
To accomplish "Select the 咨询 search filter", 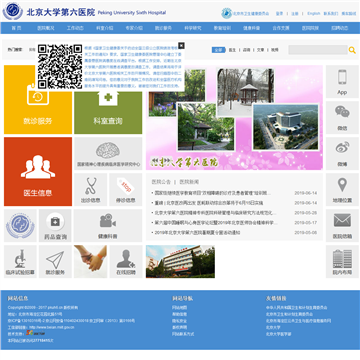I will click(x=246, y=50).
